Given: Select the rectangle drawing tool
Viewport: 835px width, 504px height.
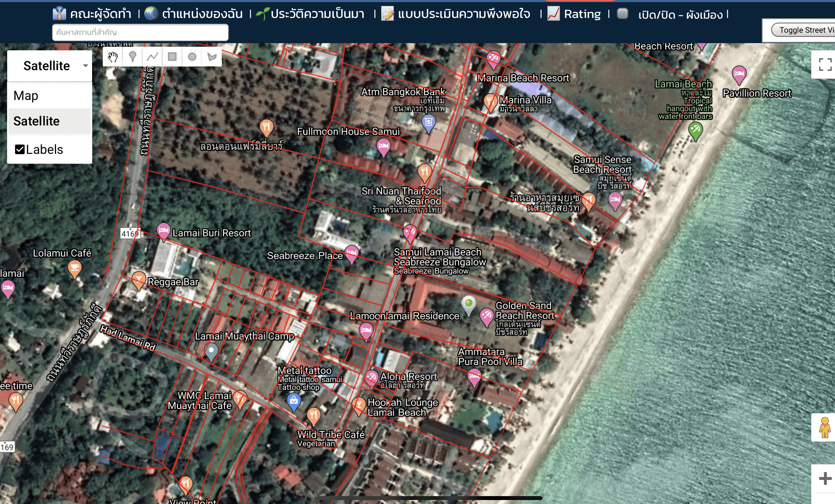Looking at the screenshot, I should (172, 57).
